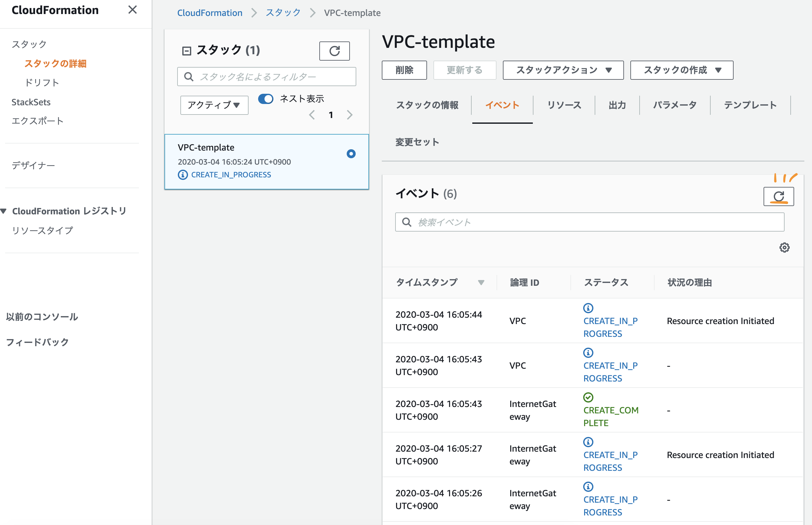
Task: Refresh the events table
Action: tap(779, 196)
